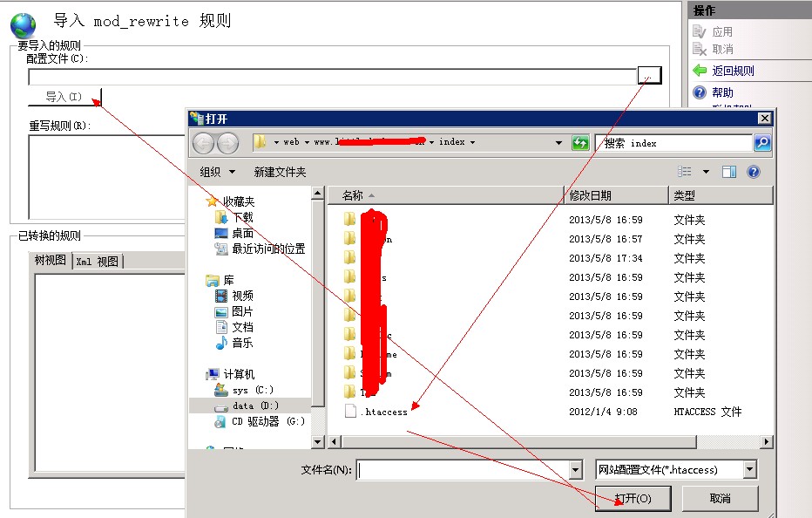The image size is (812, 518).
Task: Click the 帮助 icon in the 操作 pane
Action: [700, 92]
